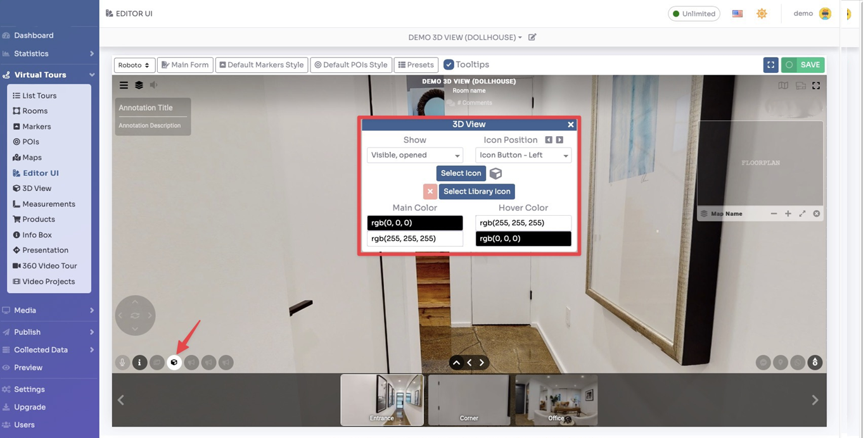Screen dimensions: 868x438
Task: Click the Select Library Icon button
Action: (x=476, y=191)
